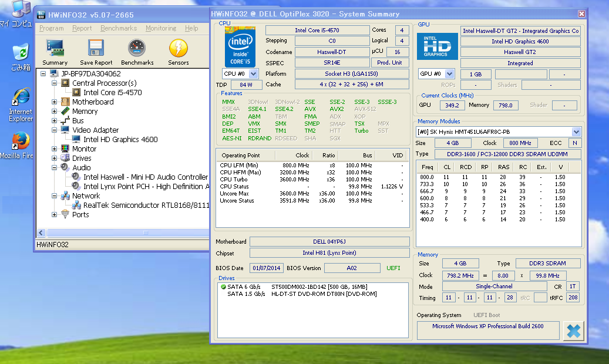Open the Monitoring menu
The height and width of the screenshot is (364, 609).
(x=161, y=28)
